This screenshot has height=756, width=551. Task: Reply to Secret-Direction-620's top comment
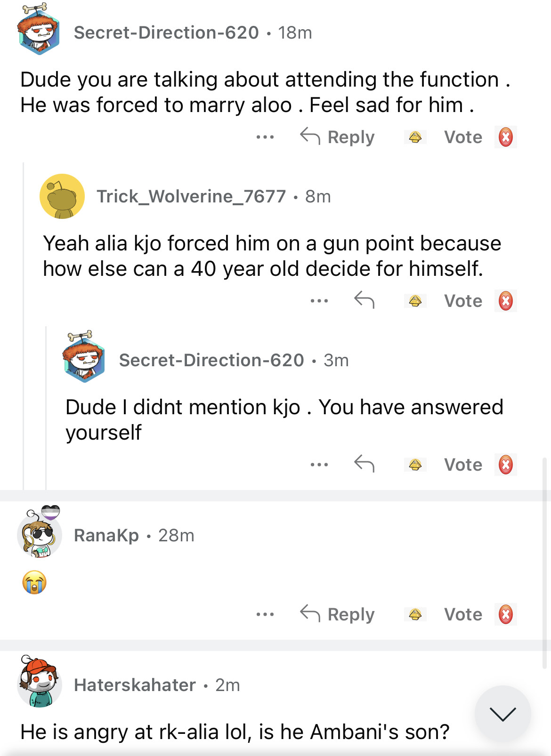pos(338,137)
